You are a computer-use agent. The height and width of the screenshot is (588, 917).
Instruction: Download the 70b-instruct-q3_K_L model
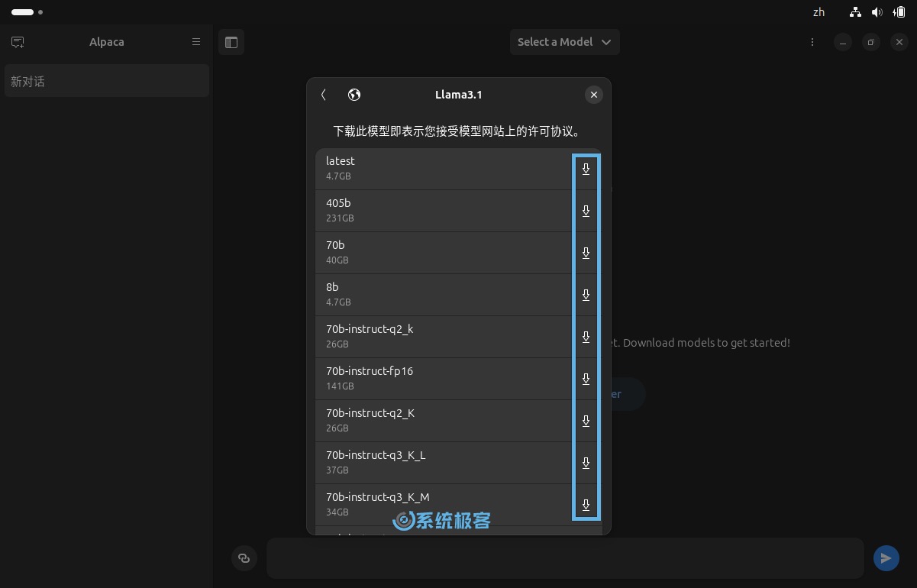(586, 463)
